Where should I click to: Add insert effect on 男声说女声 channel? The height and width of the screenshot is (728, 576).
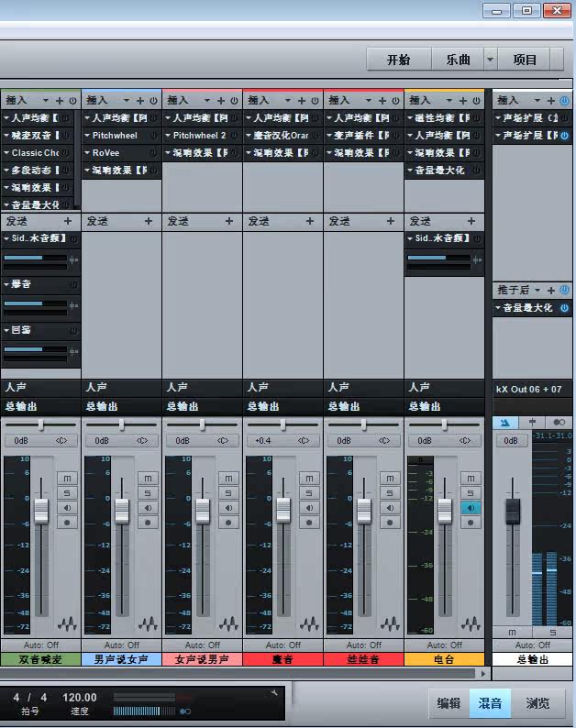140,101
